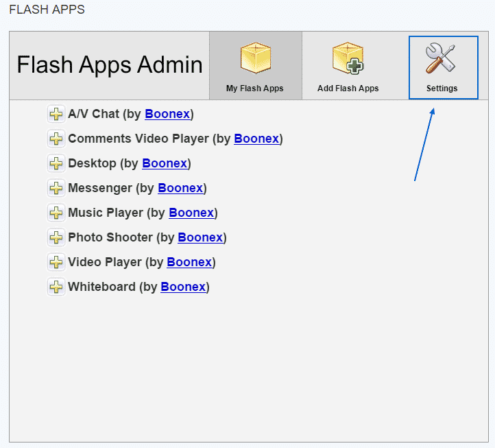Expand the Whiteboard plus icon
This screenshot has width=495, height=448.
tap(56, 287)
